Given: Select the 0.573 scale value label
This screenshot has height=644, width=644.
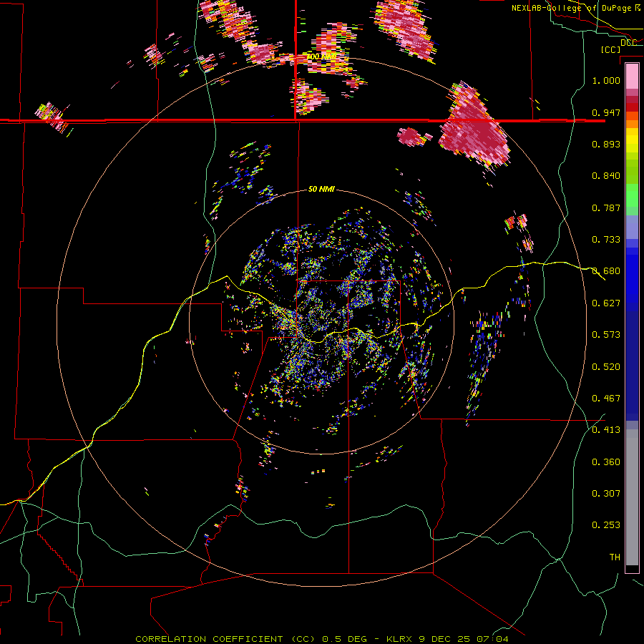Looking at the screenshot, I should 606,335.
